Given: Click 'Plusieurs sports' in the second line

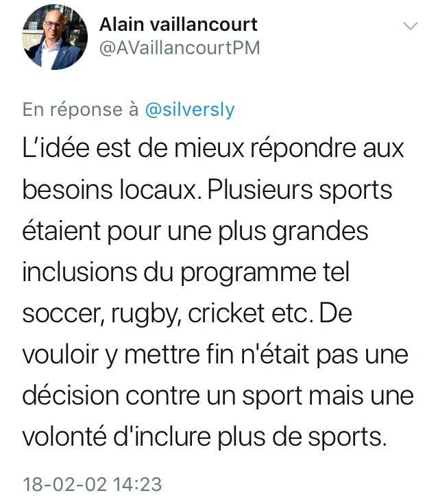Looking at the screenshot, I should (300, 191).
